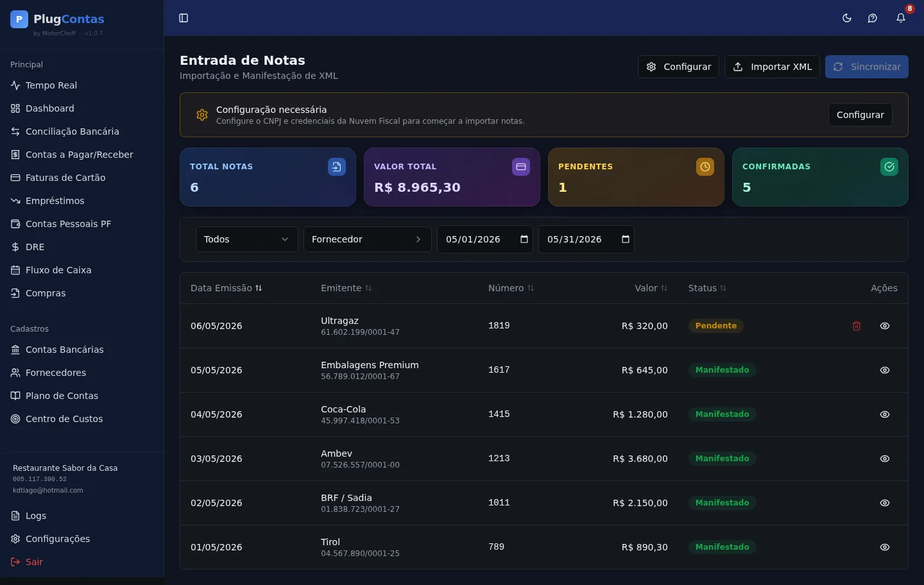924x585 pixels.
Task: Sort by Valor column
Action: [x=651, y=288]
